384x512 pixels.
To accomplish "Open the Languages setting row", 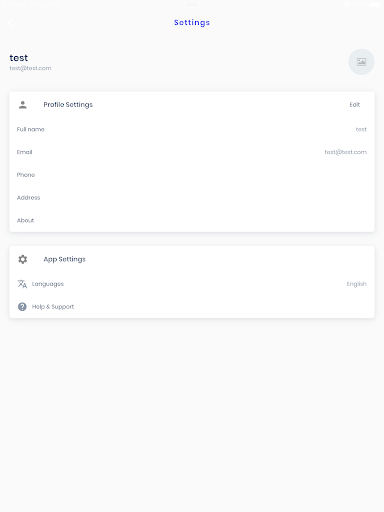I will click(x=192, y=284).
